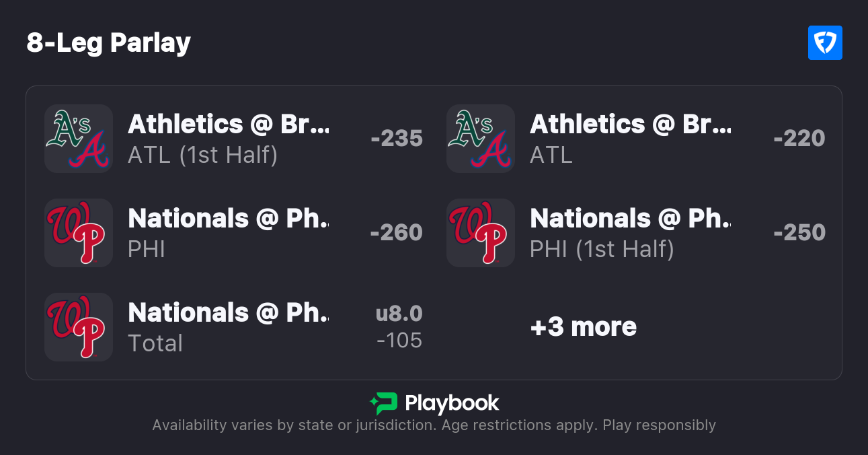Click the "8-Leg Parlay" heading
868x455 pixels.
tap(109, 43)
